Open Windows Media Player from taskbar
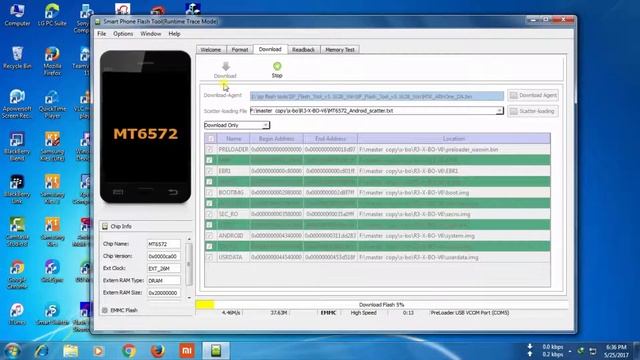The image size is (640, 360). pyautogui.click(x=98, y=351)
